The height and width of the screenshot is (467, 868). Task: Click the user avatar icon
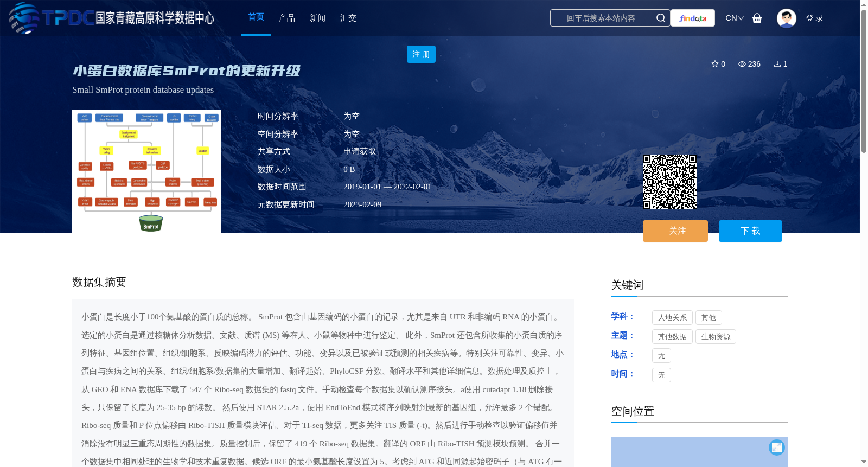[786, 18]
